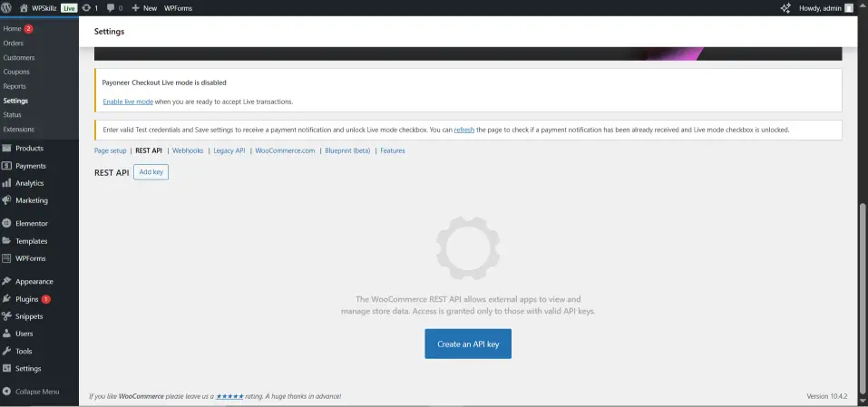Click the Live status badge
868x407 pixels.
(x=69, y=8)
